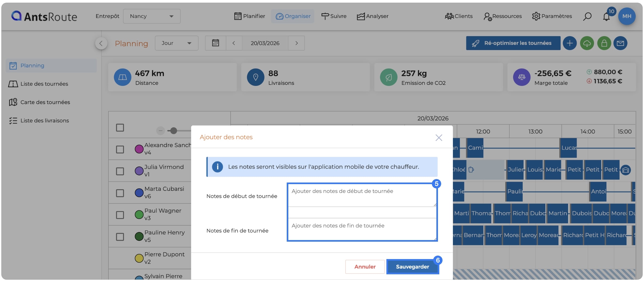Click the search magnifier icon

[587, 16]
